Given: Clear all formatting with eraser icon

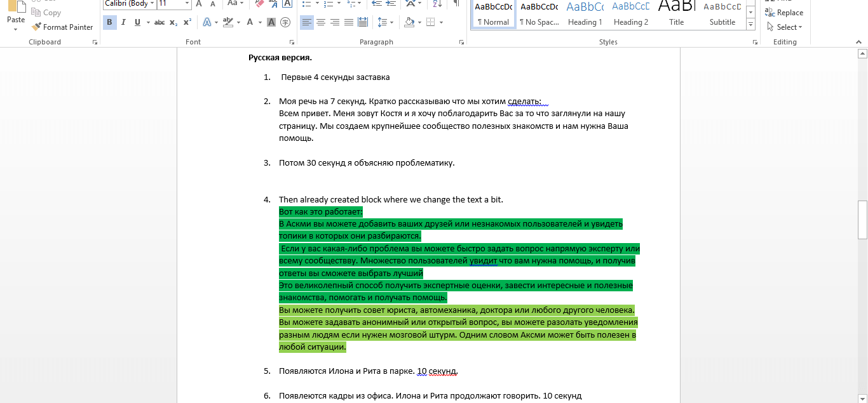Looking at the screenshot, I should (x=259, y=3).
